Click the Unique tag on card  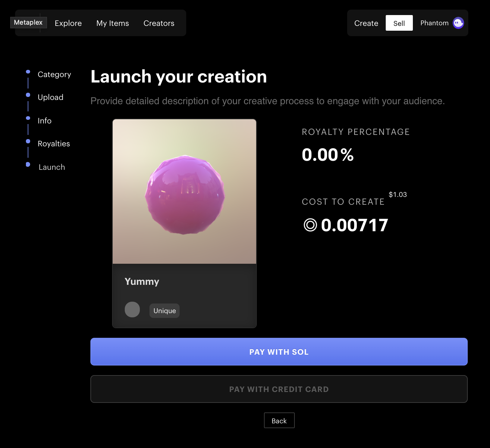coord(165,311)
